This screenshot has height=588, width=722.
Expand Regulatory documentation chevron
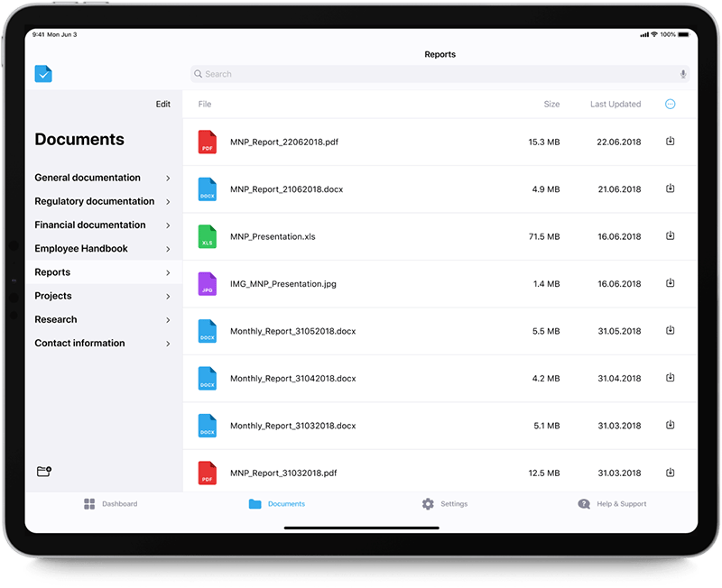pos(168,201)
